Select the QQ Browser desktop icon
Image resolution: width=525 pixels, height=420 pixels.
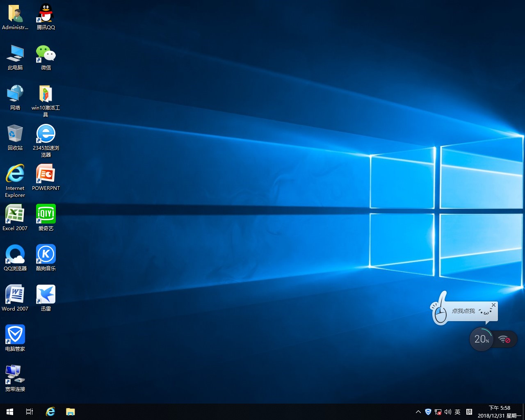coord(15,254)
